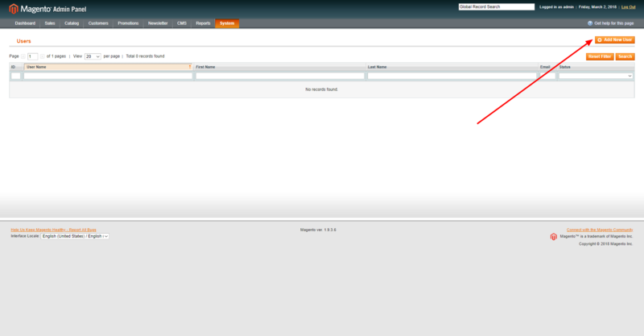
Task: Open the Reports menu
Action: (x=203, y=23)
